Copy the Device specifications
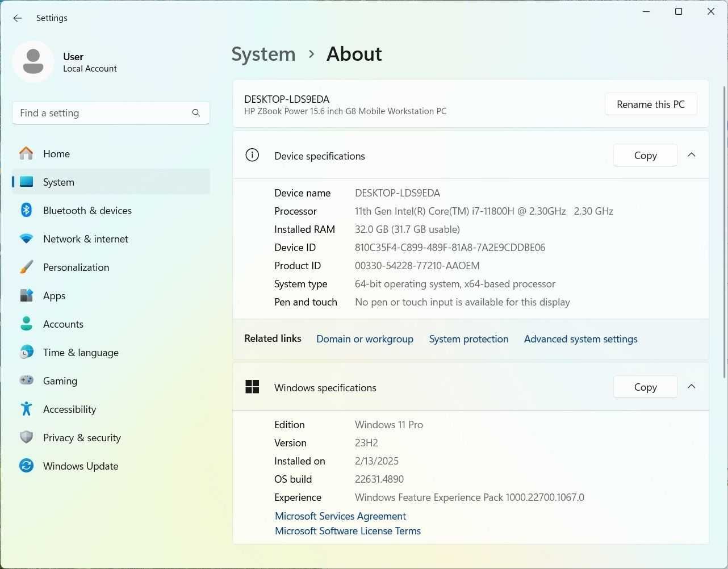 645,155
